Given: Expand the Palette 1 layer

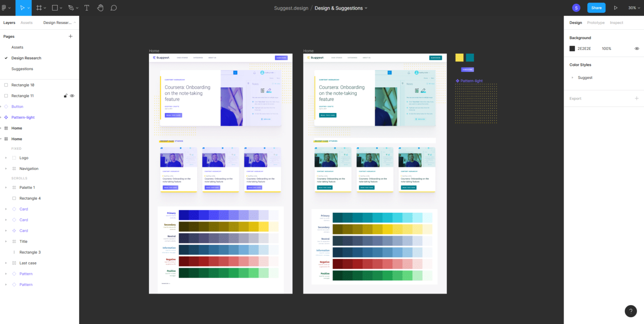Looking at the screenshot, I should (x=6, y=188).
